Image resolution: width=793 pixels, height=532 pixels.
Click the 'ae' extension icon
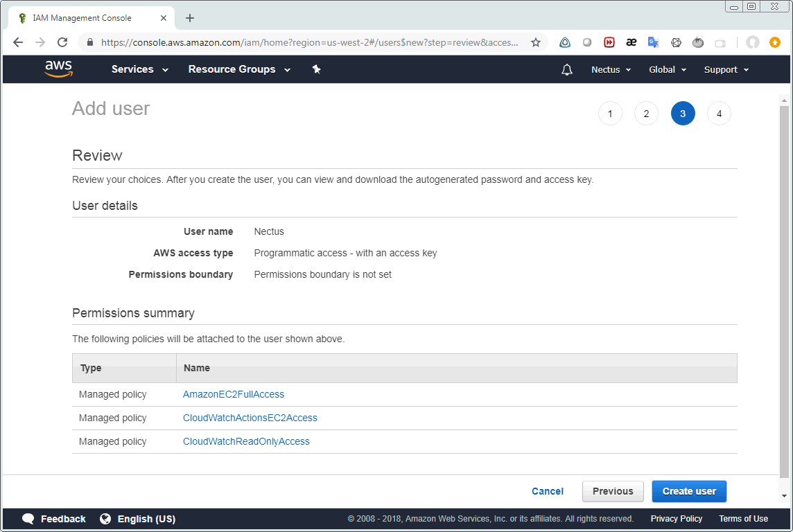click(631, 42)
